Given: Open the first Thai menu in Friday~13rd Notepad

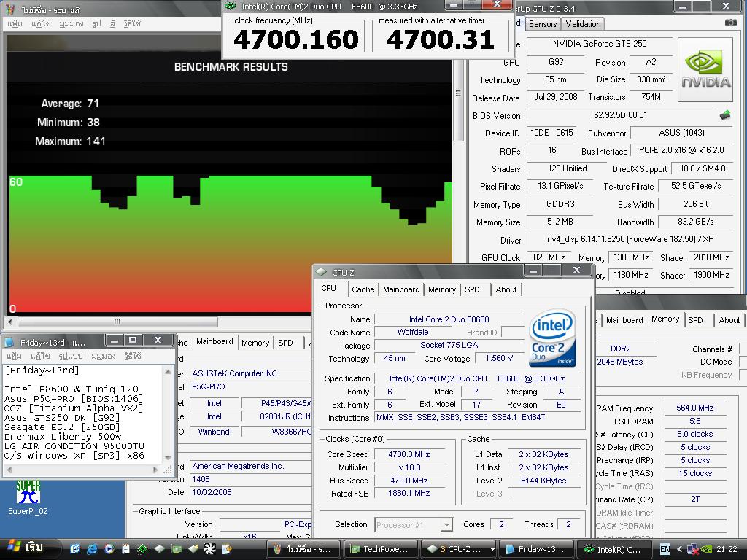Looking at the screenshot, I should tap(14, 356).
